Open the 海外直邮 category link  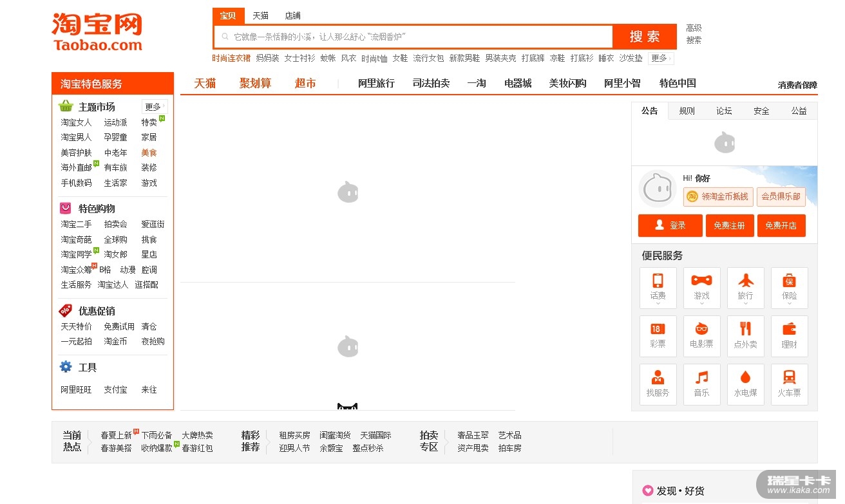(77, 167)
